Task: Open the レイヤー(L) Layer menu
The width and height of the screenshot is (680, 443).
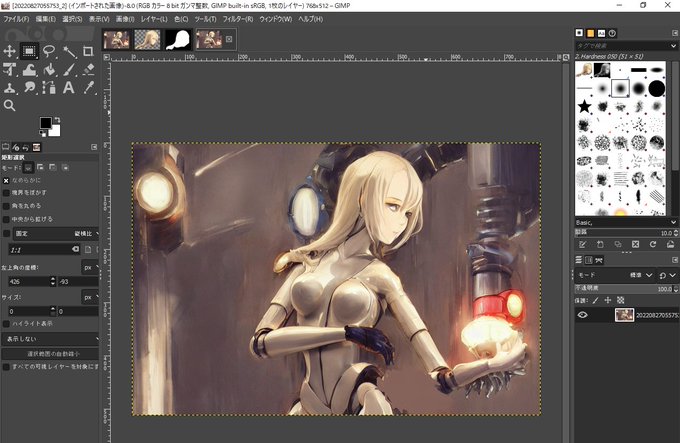Action: click(x=154, y=19)
